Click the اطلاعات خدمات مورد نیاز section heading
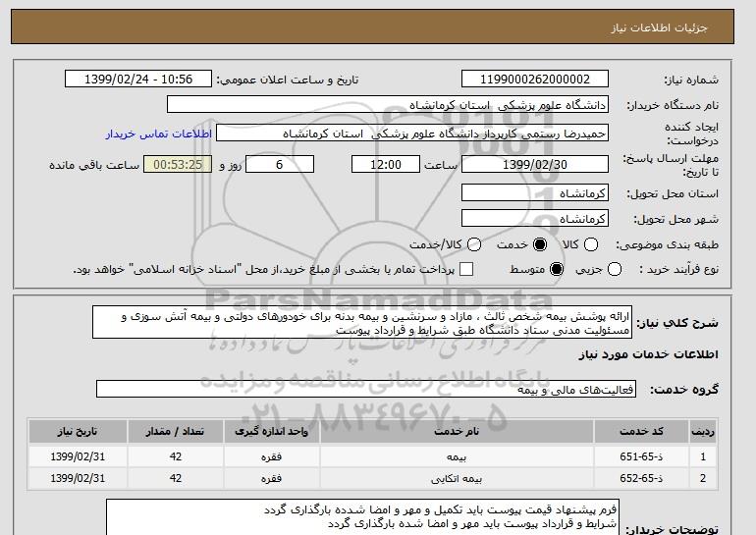This screenshot has height=535, width=756. 648,354
